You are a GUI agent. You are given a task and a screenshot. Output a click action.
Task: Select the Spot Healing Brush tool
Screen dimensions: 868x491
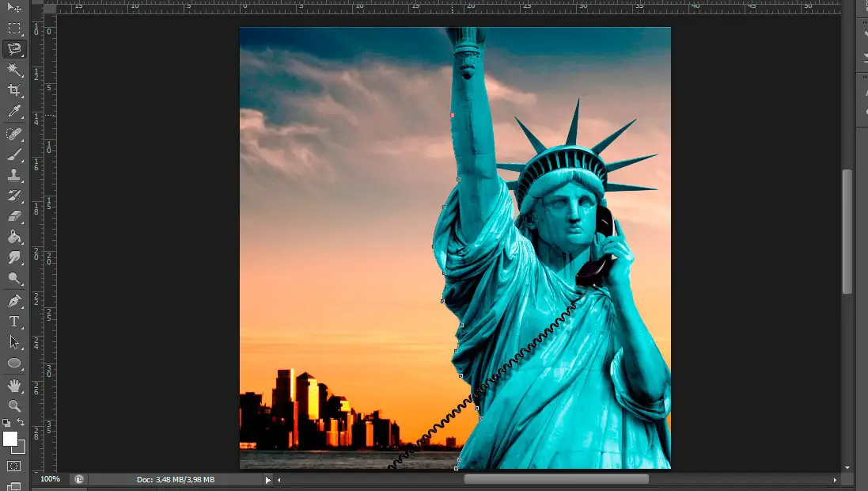(14, 134)
